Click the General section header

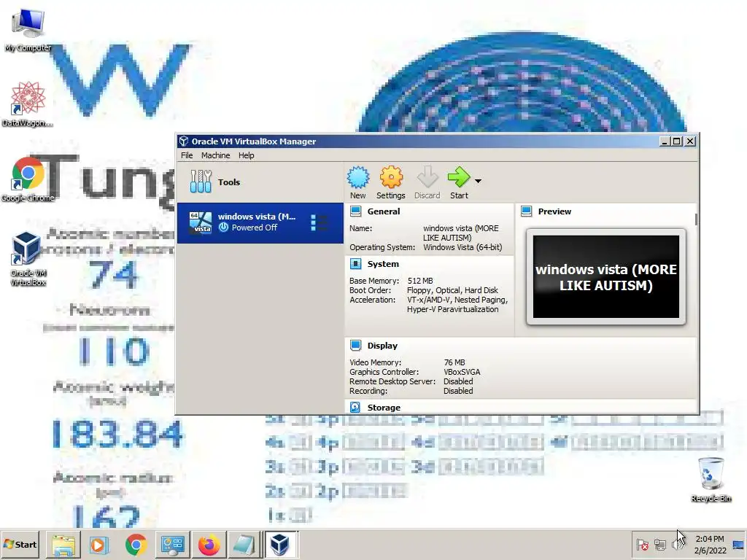384,211
